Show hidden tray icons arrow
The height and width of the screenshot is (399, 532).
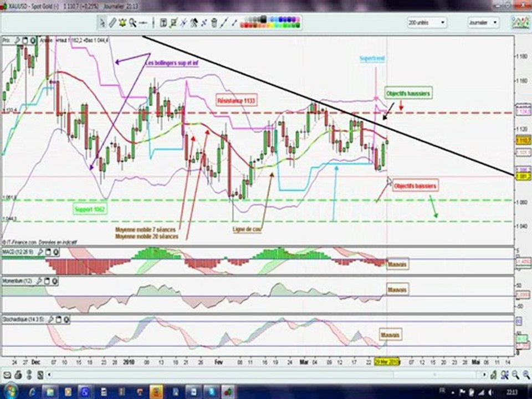[453, 393]
